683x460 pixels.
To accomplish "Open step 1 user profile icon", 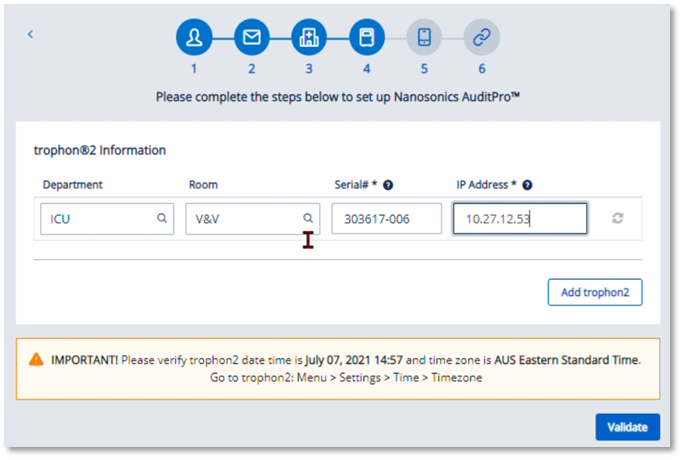I will click(194, 37).
